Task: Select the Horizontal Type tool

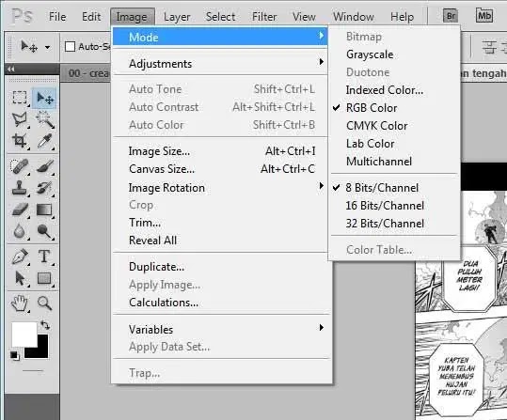Action: [44, 257]
